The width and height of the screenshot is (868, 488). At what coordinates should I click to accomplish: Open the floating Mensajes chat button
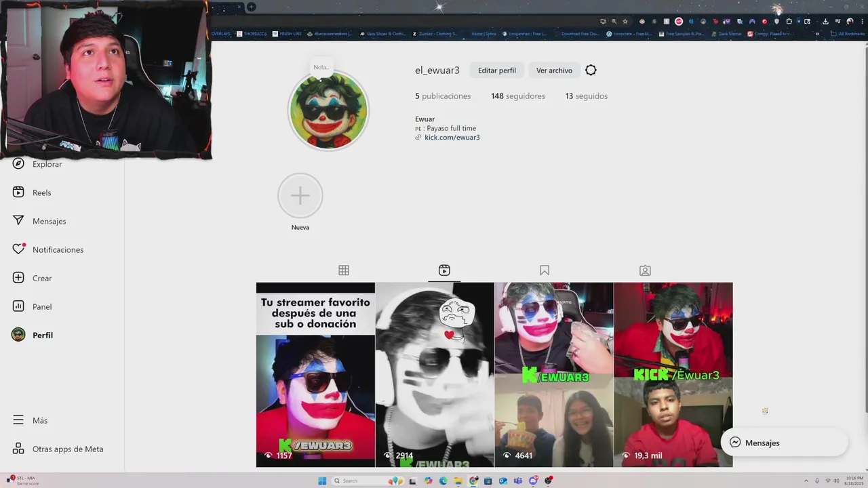(x=784, y=443)
